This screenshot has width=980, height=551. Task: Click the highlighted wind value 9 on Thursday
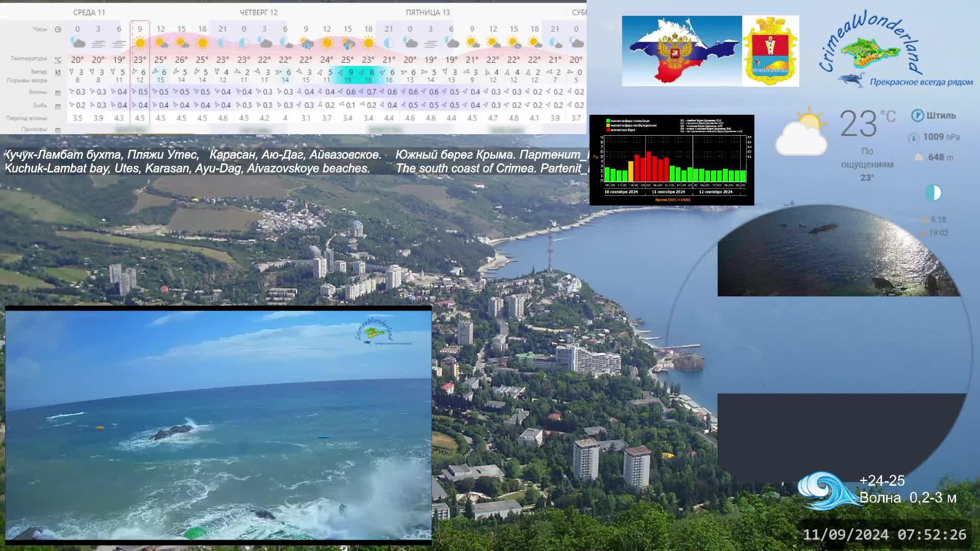click(x=351, y=72)
